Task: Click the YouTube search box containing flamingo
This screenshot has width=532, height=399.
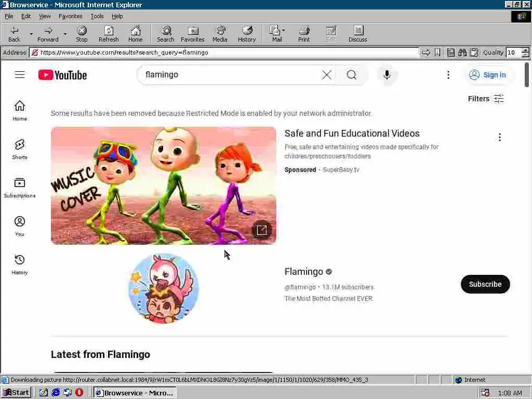Action: pos(231,75)
